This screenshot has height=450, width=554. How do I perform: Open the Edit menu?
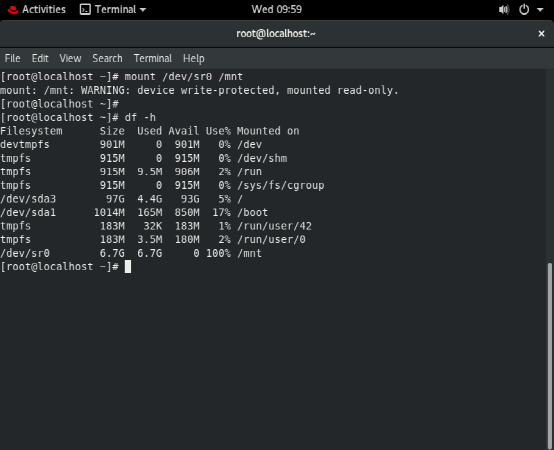(40, 58)
